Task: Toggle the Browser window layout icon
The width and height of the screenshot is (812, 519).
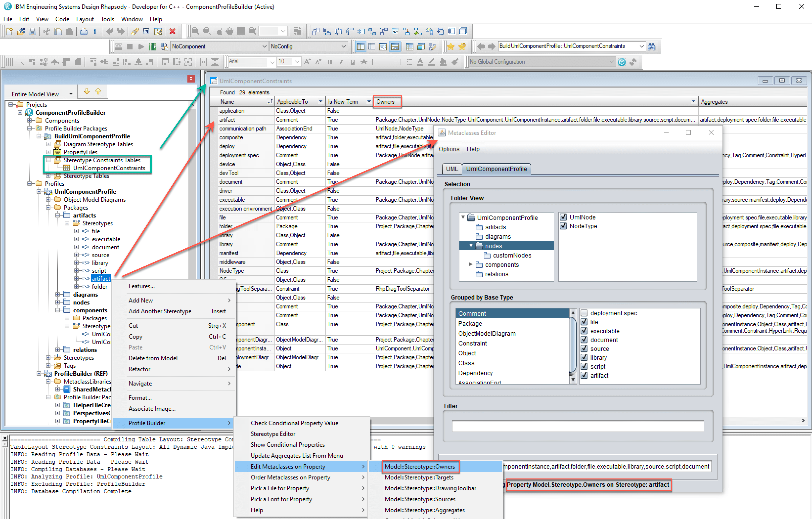Action: pos(361,46)
